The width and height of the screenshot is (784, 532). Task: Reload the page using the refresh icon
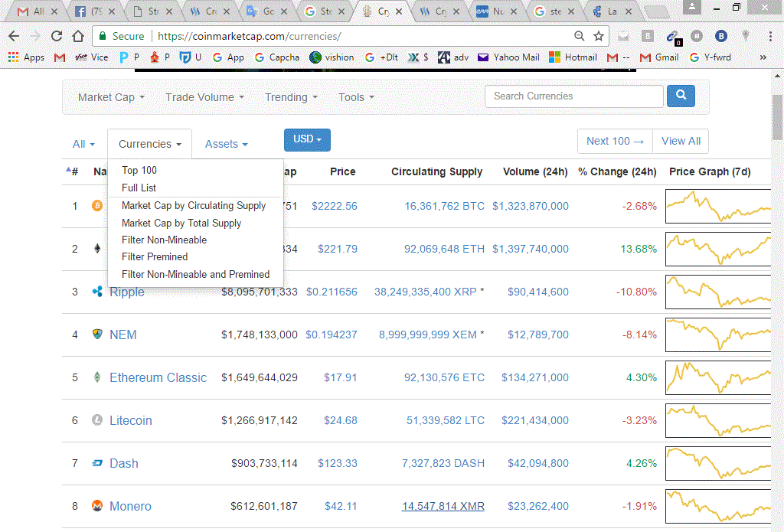57,36
